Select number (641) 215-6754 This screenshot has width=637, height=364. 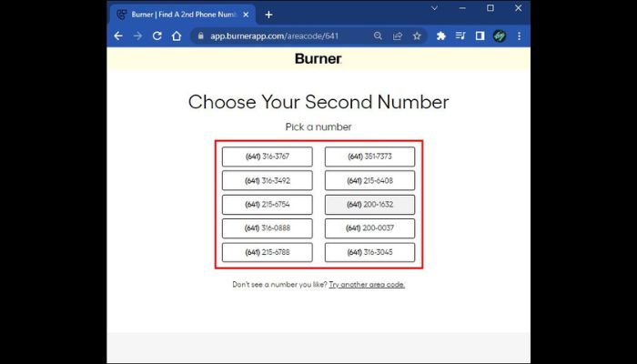tap(268, 205)
